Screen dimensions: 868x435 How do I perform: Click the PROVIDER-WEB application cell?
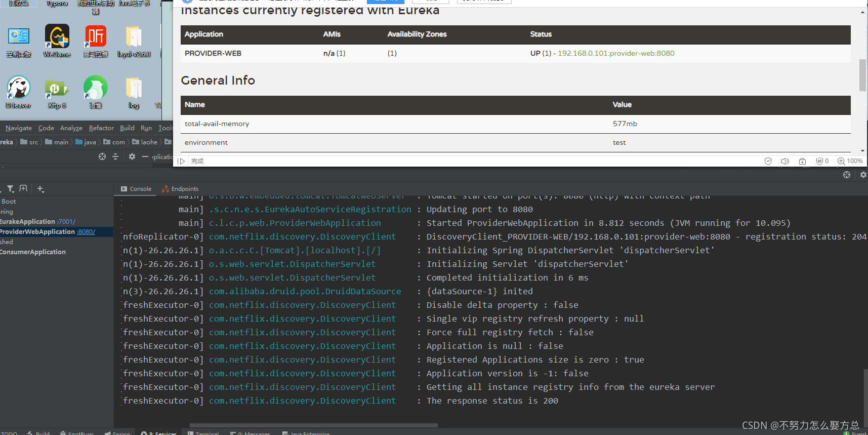click(213, 53)
